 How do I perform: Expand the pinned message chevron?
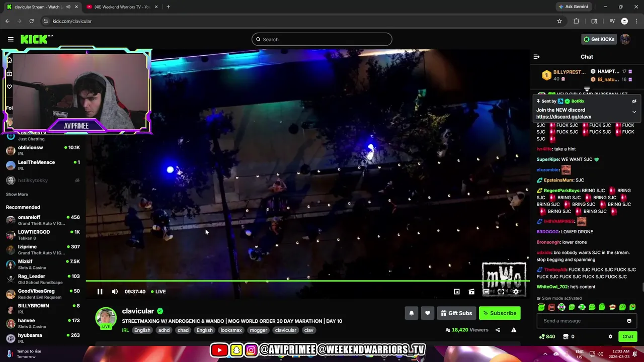pos(634,112)
